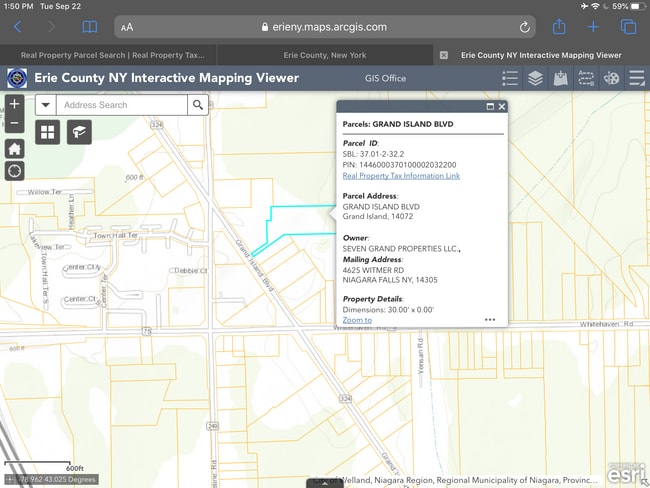The image size is (650, 488).
Task: Reload page from Safari address bar
Action: click(x=525, y=27)
